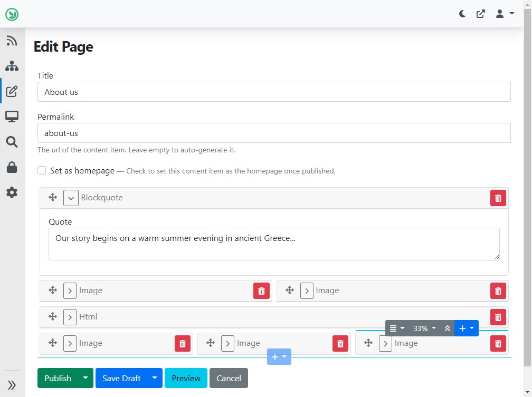
Task: Click the Quote text area
Action: (274, 244)
